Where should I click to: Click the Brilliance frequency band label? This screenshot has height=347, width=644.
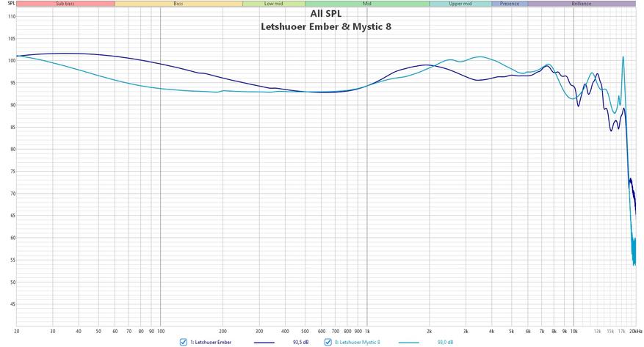[582, 3]
